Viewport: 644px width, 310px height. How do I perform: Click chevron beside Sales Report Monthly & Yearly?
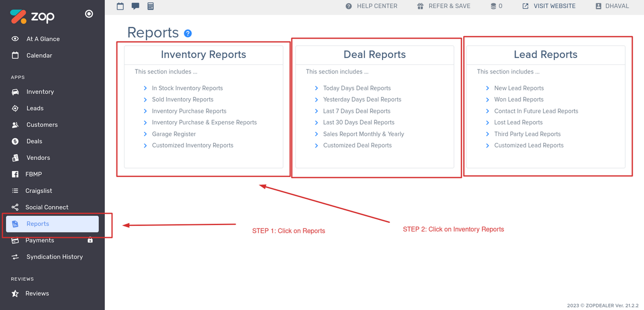(316, 134)
